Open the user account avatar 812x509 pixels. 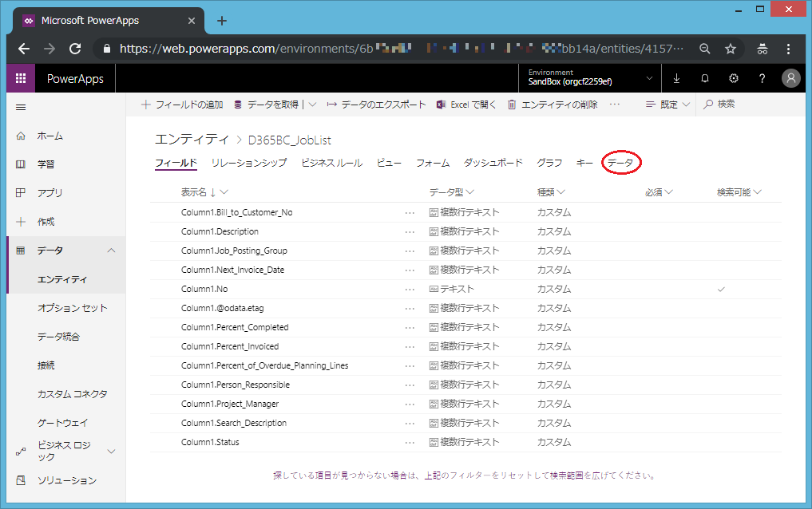pos(790,78)
